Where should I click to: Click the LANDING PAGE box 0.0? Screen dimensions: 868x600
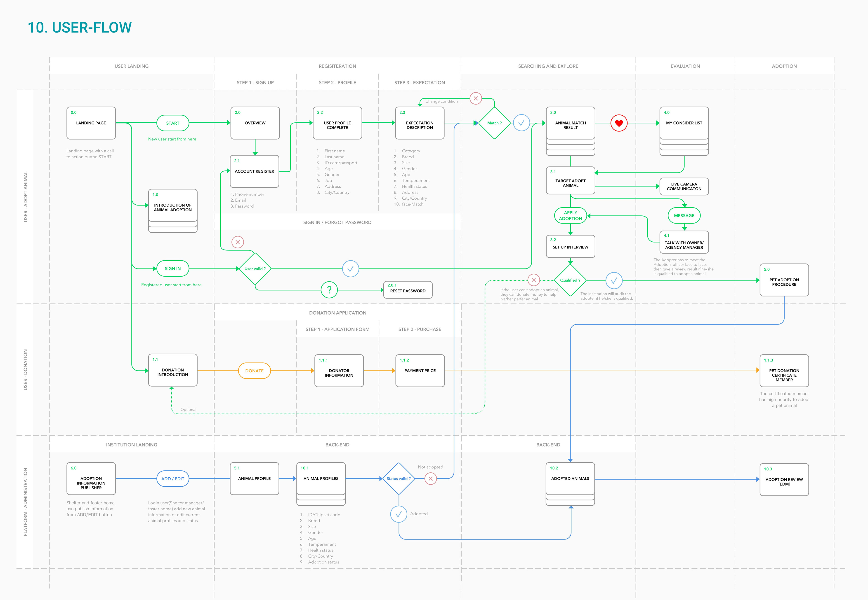(x=91, y=123)
